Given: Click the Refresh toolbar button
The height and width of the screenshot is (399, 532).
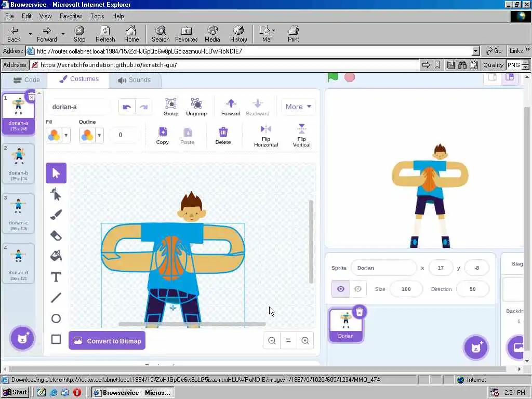Looking at the screenshot, I should 105,34.
